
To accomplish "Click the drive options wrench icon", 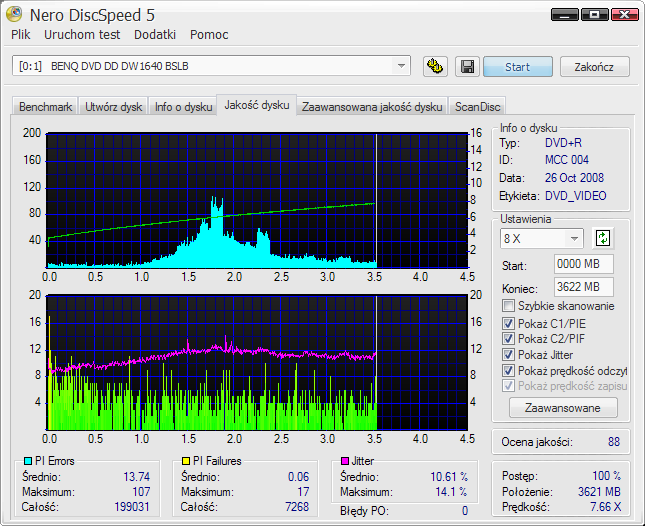I will click(435, 67).
